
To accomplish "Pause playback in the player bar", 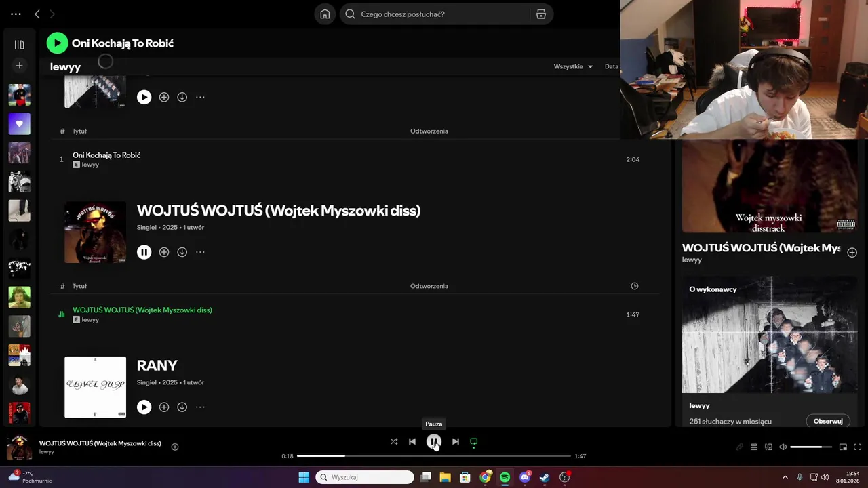I will coord(434,441).
